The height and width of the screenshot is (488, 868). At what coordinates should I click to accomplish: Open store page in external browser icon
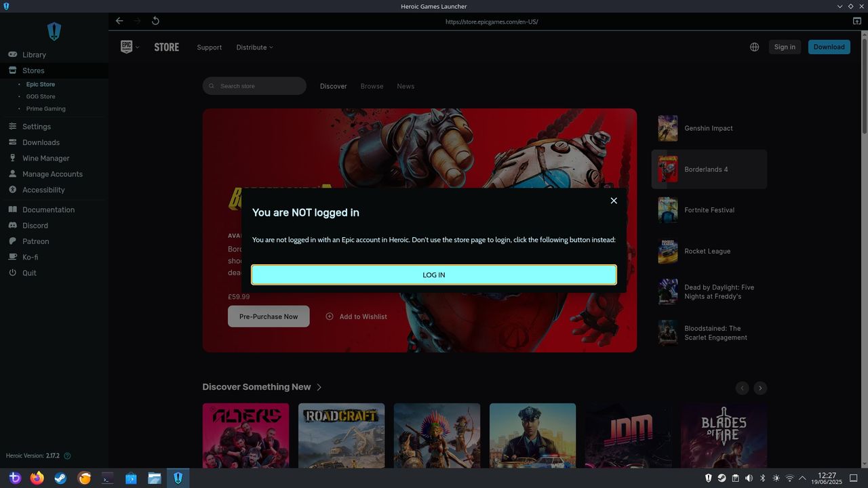[x=857, y=21]
